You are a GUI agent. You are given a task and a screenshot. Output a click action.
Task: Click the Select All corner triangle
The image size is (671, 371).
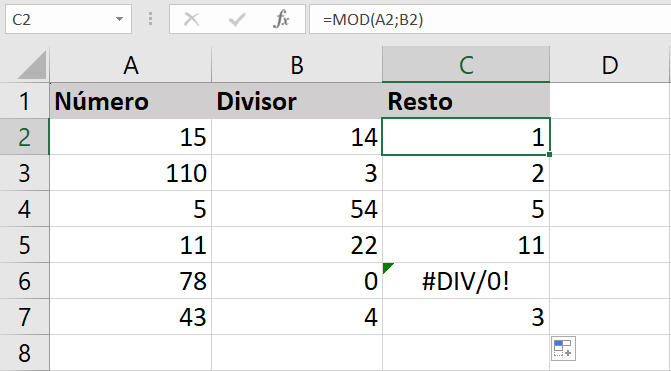click(x=32, y=65)
